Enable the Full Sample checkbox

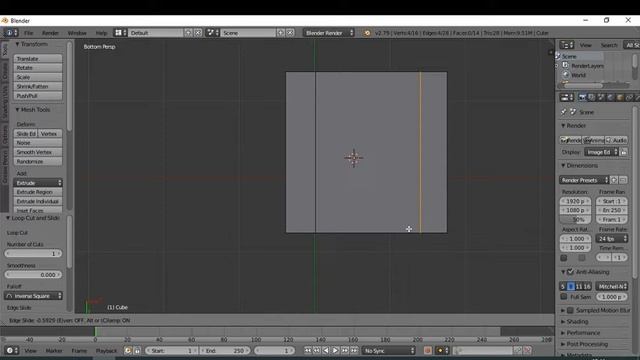[x=564, y=297]
